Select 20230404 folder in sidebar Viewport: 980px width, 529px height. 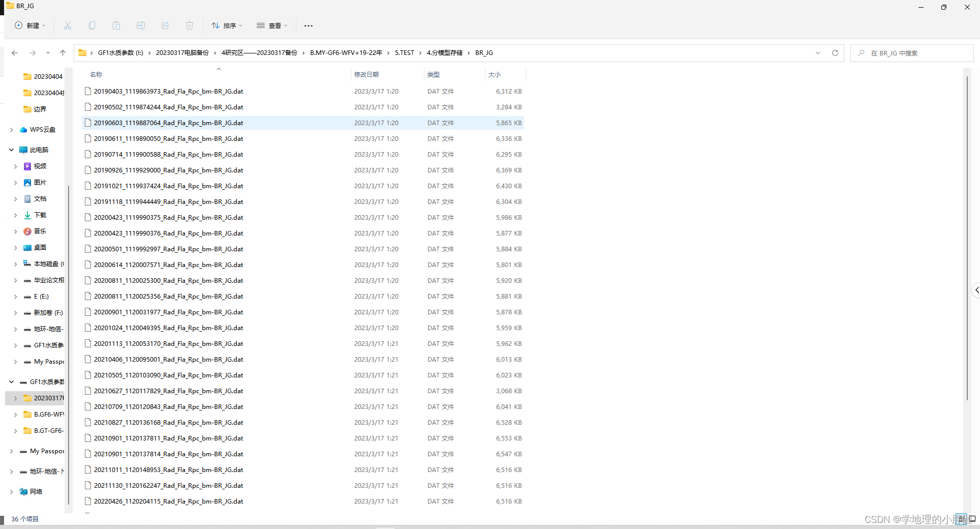point(43,77)
